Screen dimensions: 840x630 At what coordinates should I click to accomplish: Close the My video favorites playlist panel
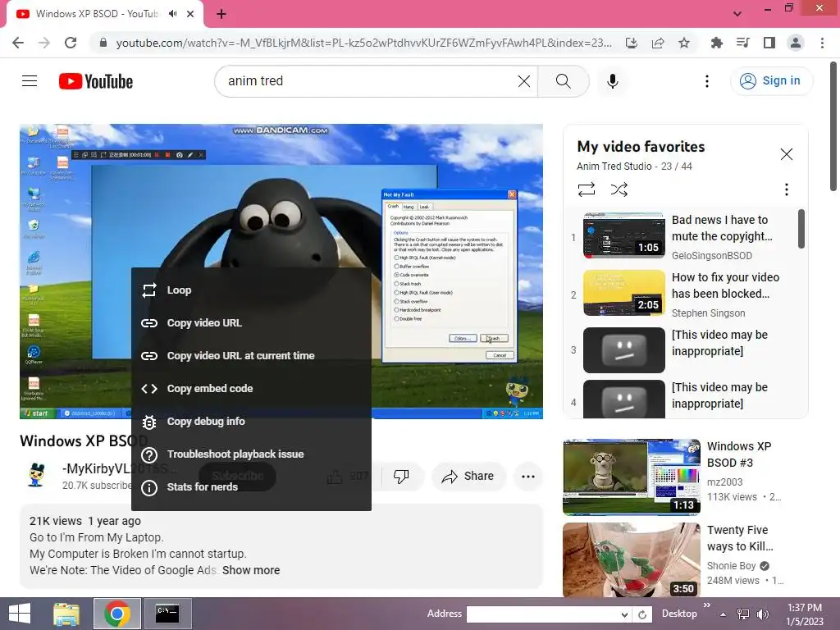tap(787, 154)
